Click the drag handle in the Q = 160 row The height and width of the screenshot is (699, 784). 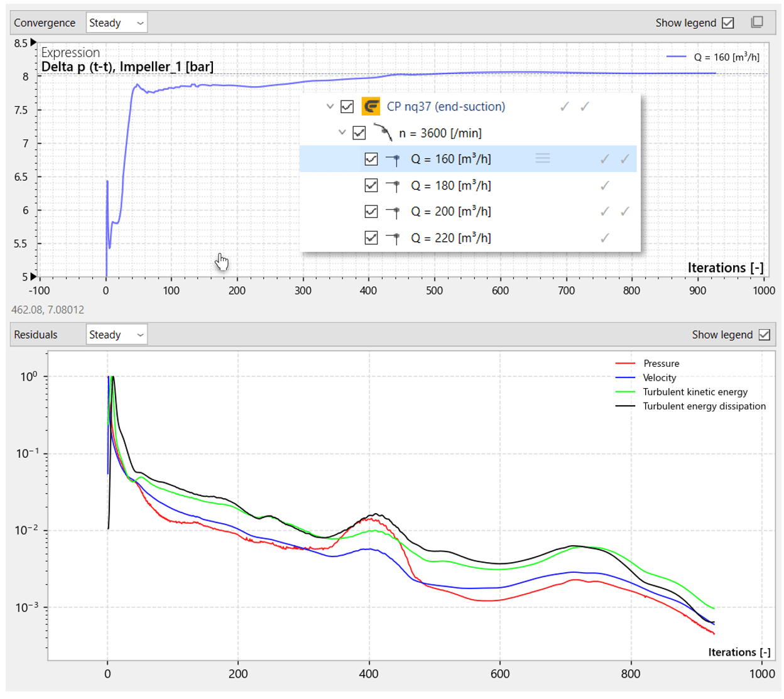[x=543, y=159]
